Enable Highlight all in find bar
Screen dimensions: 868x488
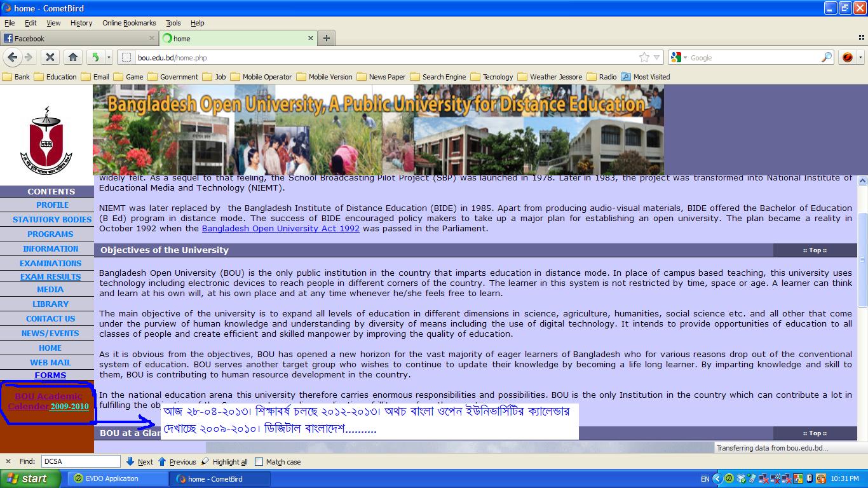coord(224,462)
